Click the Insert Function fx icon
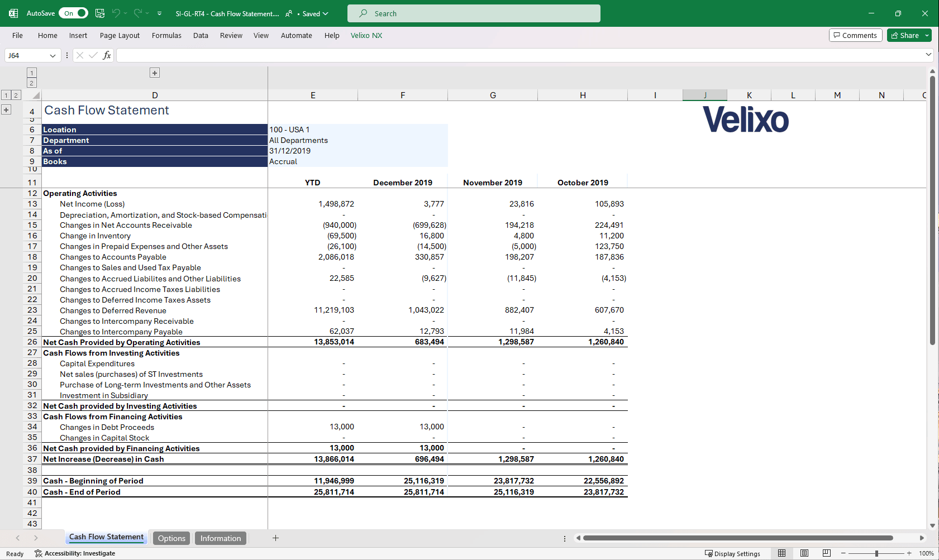 click(107, 55)
